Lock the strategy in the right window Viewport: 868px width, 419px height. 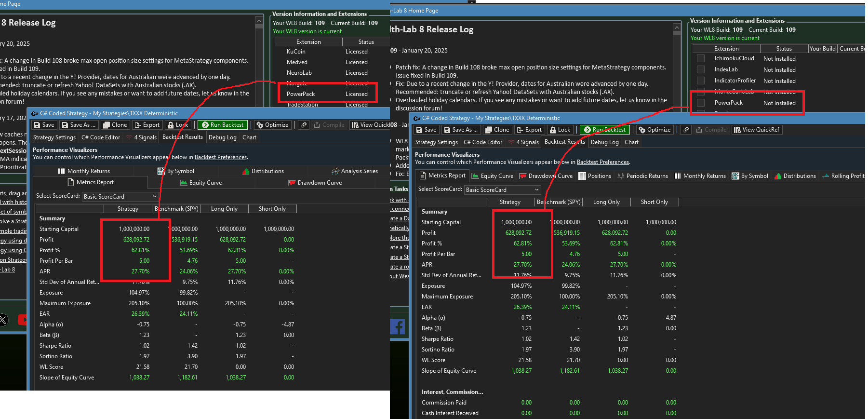[560, 130]
